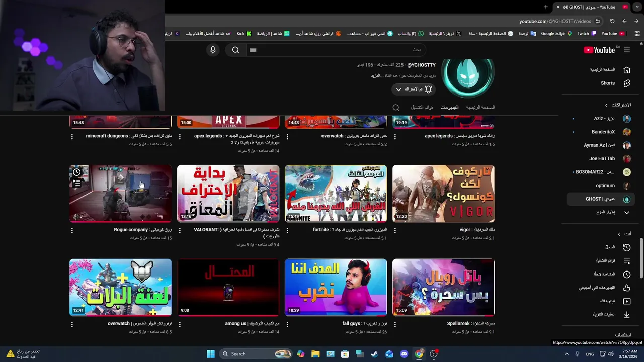Open three-dot menu for the minecraft dungeons video
Image resolution: width=644 pixels, height=362 pixels.
click(x=72, y=136)
